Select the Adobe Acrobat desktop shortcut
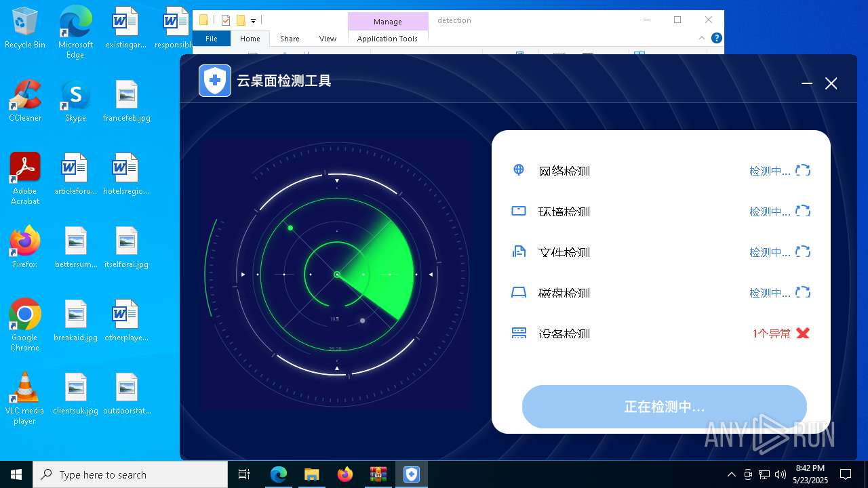The width and height of the screenshot is (868, 488). [25, 179]
